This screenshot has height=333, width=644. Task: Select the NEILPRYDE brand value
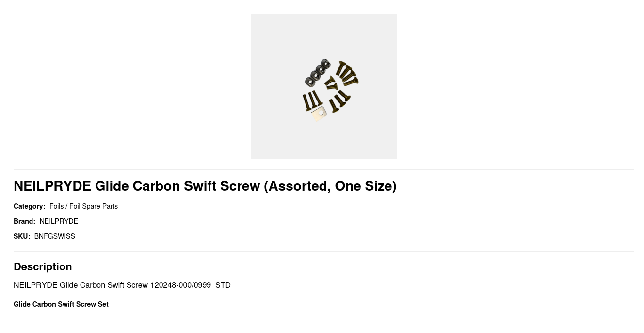pyautogui.click(x=59, y=221)
